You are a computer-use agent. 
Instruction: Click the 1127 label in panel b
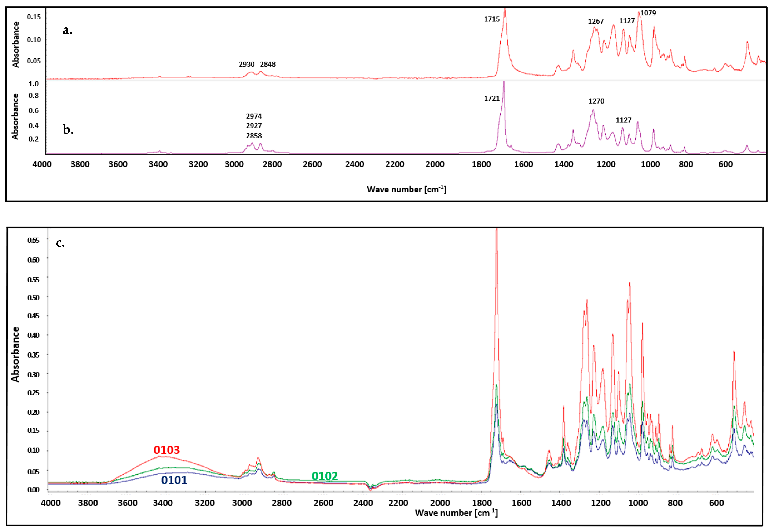click(623, 120)
